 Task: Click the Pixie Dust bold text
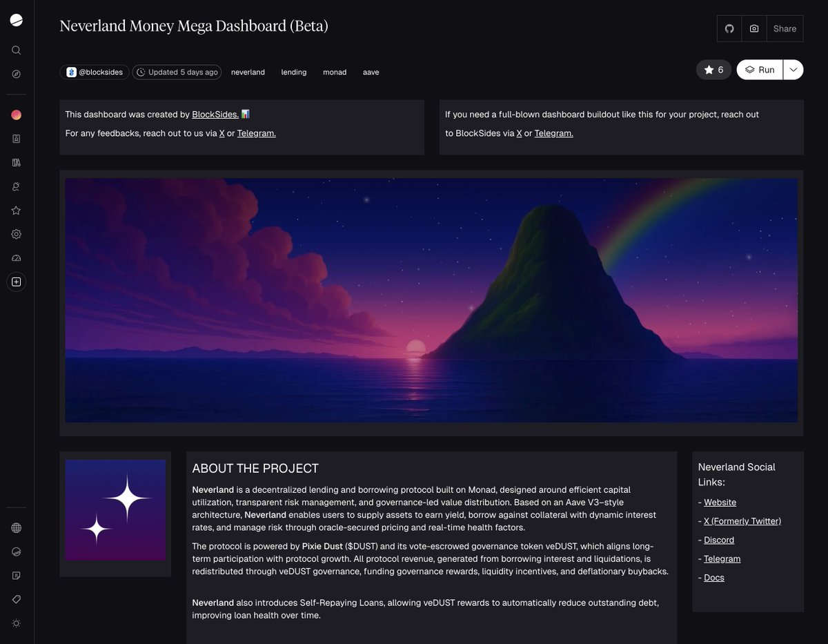322,546
